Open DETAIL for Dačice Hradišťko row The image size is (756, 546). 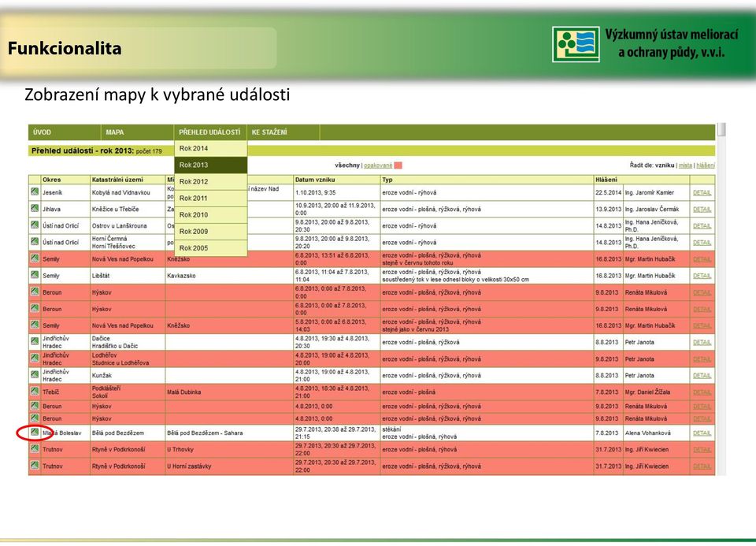click(702, 343)
